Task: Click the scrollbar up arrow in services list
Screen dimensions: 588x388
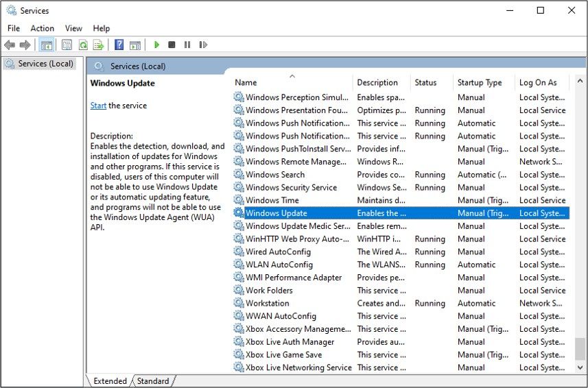Action: tap(580, 80)
